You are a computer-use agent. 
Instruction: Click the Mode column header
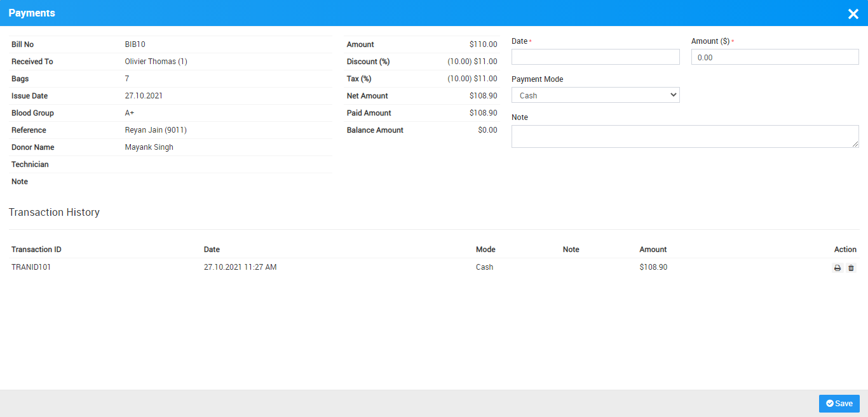tap(485, 249)
